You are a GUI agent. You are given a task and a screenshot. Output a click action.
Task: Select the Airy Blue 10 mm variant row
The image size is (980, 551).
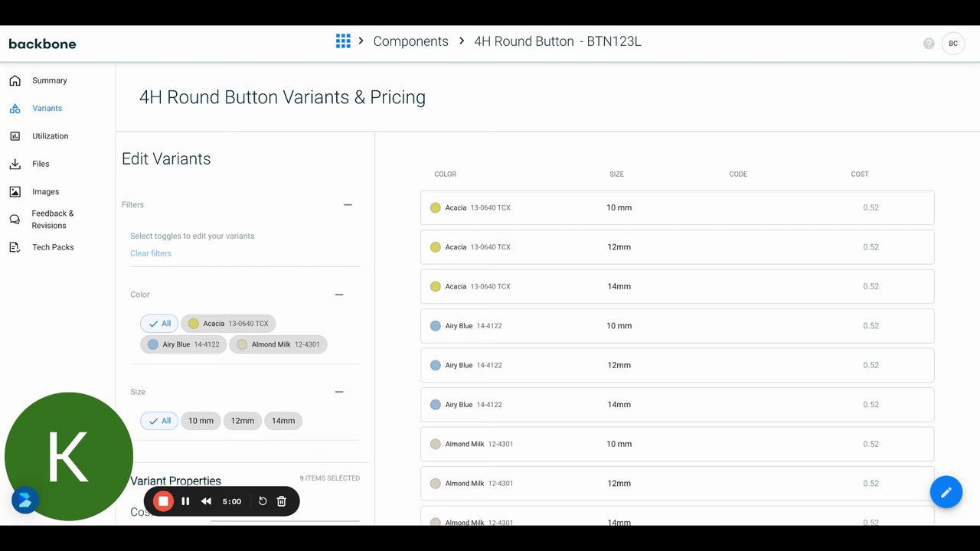(677, 326)
